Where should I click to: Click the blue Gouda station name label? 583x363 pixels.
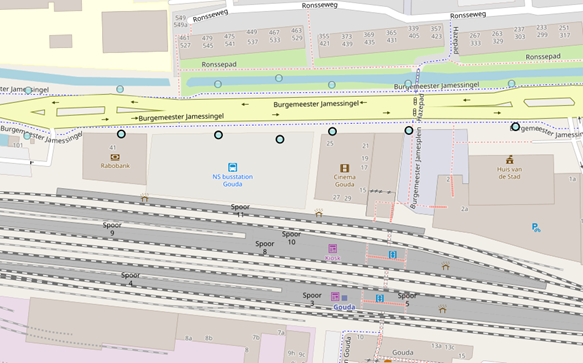point(344,307)
